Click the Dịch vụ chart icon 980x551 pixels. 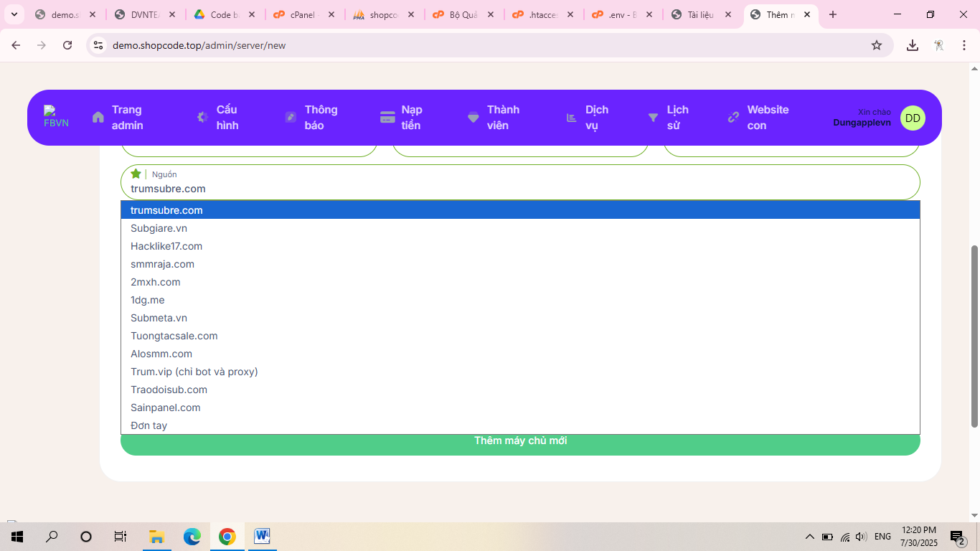point(572,118)
